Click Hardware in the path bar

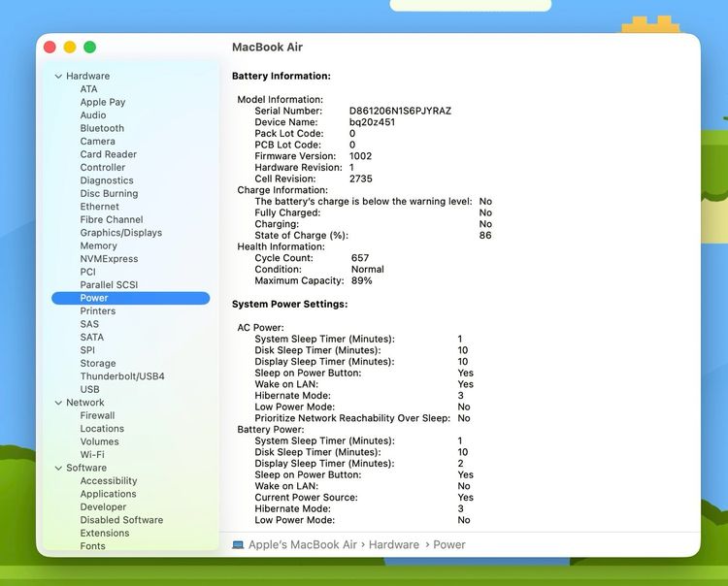click(x=394, y=545)
